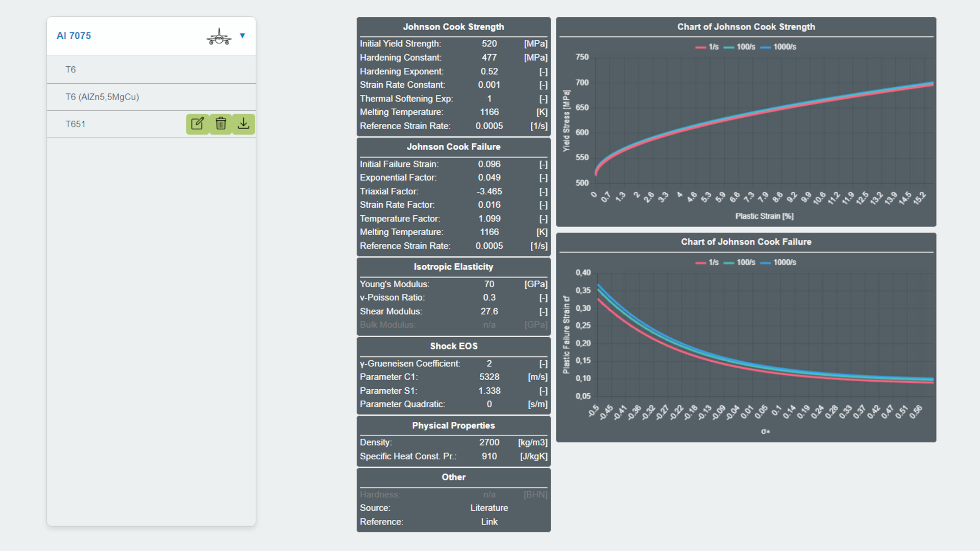Select the Al 7075 material heading
980x551 pixels.
click(x=73, y=36)
